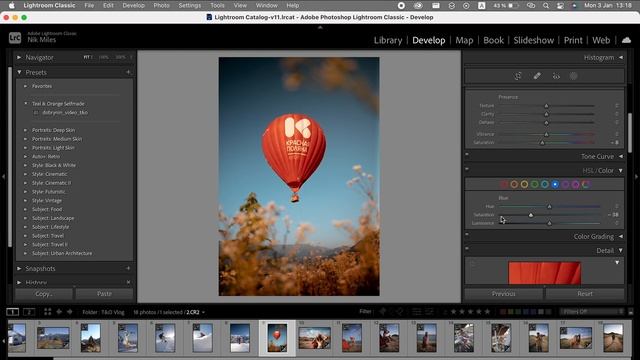Expand the Color Grading panel
Viewport: 640px width, 360px height.
[x=621, y=236]
